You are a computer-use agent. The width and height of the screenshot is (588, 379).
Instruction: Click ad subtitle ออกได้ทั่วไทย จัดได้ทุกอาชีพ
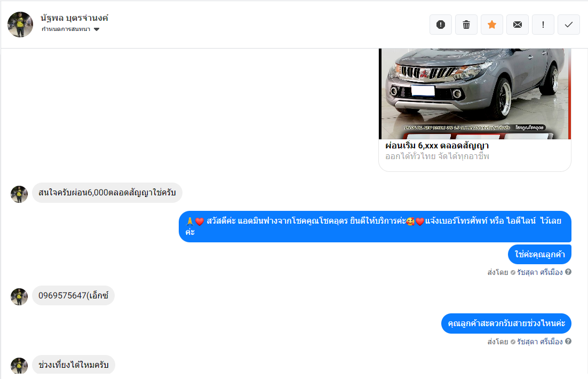437,156
